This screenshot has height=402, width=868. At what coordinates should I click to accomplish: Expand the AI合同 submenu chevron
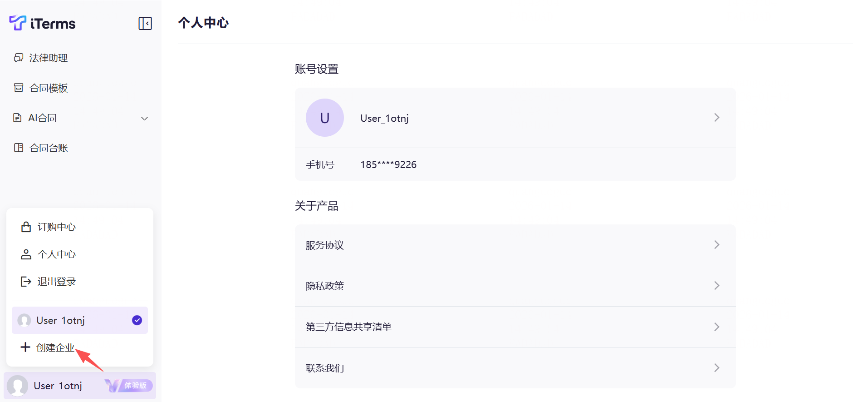[145, 118]
